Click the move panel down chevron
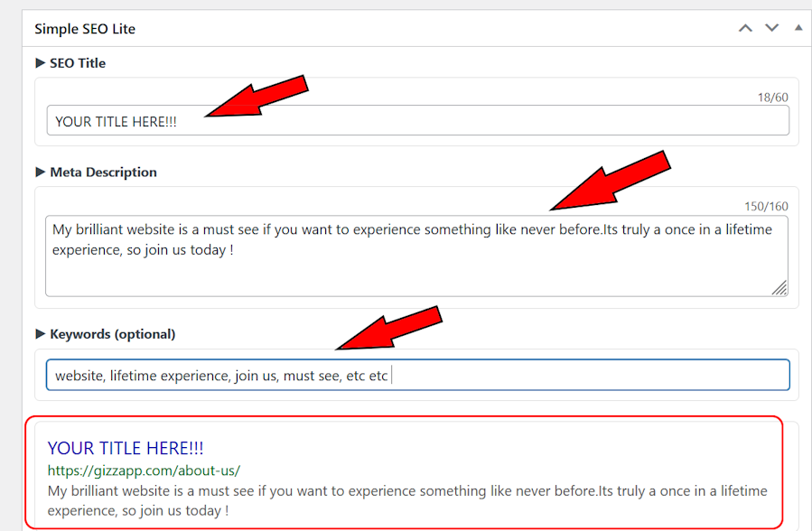812x531 pixels. 771,28
